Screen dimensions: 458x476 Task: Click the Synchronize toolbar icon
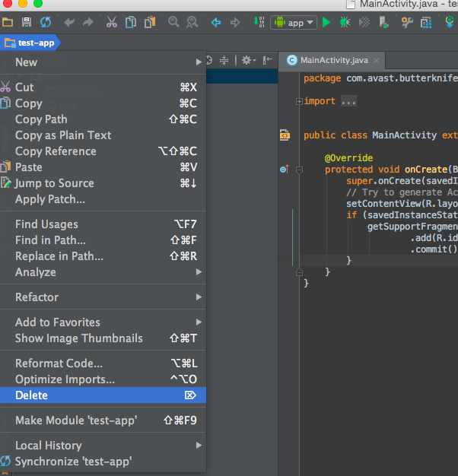[46, 22]
